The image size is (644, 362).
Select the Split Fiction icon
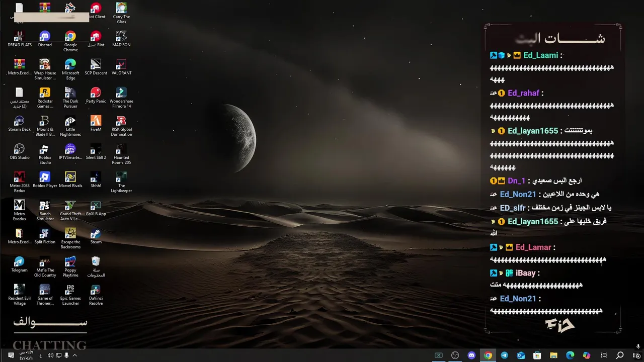pyautogui.click(x=45, y=236)
